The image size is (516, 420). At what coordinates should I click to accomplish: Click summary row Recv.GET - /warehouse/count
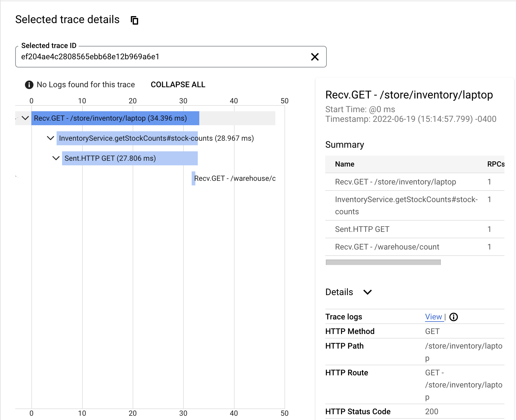415,247
